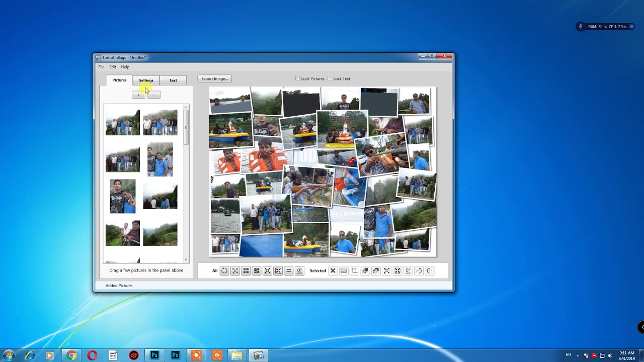Click the pictures panel scrollbar down arrow
This screenshot has height=362, width=644.
click(x=186, y=260)
